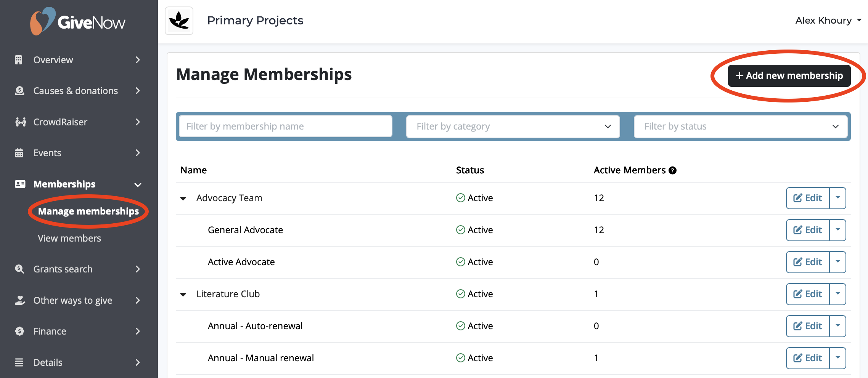Click the Active Members help question icon

673,170
